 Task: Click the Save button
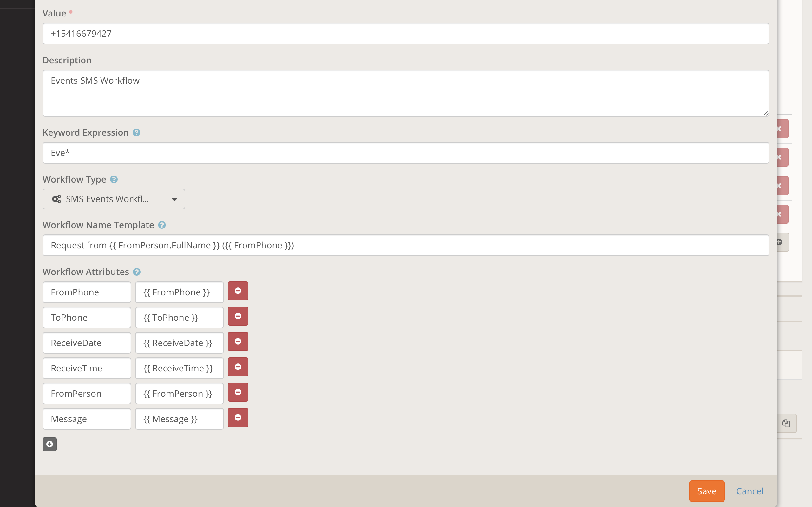[706, 491]
